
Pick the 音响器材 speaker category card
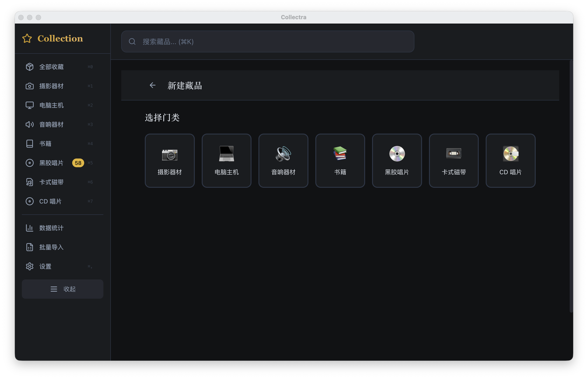tap(283, 160)
